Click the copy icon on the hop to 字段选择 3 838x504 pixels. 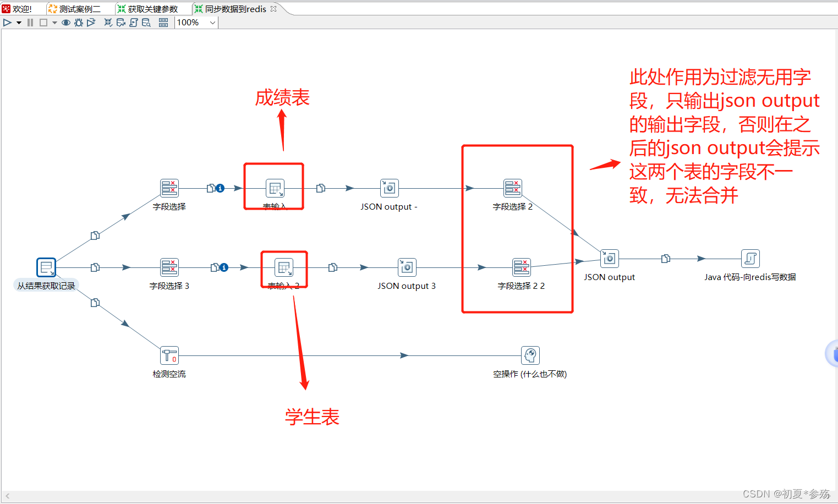click(95, 267)
